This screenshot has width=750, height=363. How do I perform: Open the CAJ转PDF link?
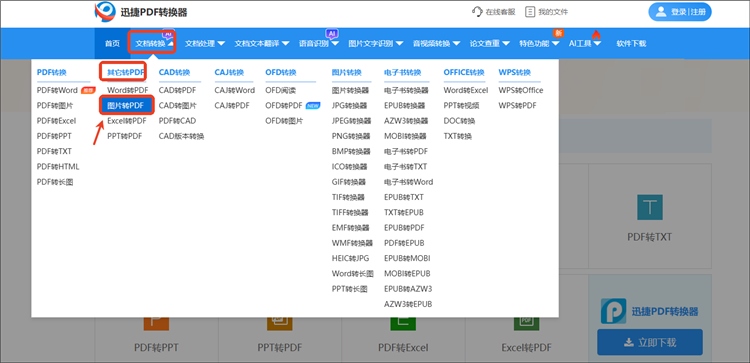[x=232, y=105]
